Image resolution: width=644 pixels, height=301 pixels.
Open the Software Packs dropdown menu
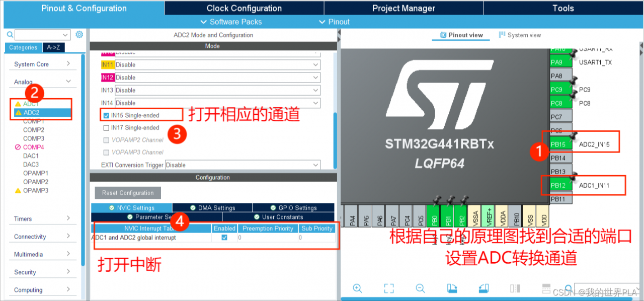pyautogui.click(x=231, y=22)
